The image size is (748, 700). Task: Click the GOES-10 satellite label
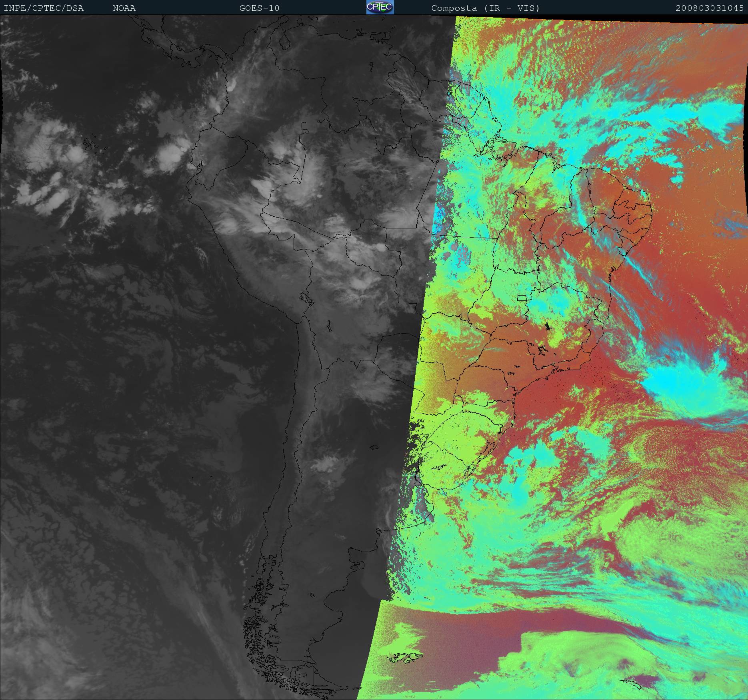pyautogui.click(x=259, y=8)
